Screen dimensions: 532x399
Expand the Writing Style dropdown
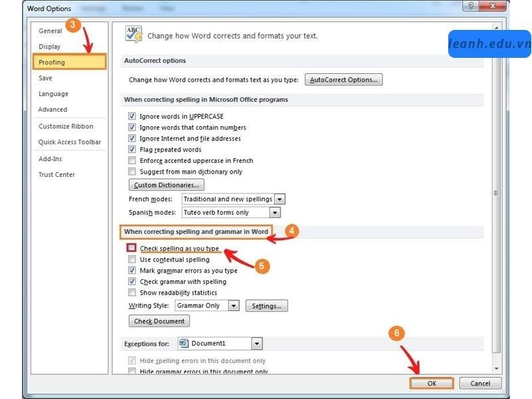pyautogui.click(x=233, y=305)
